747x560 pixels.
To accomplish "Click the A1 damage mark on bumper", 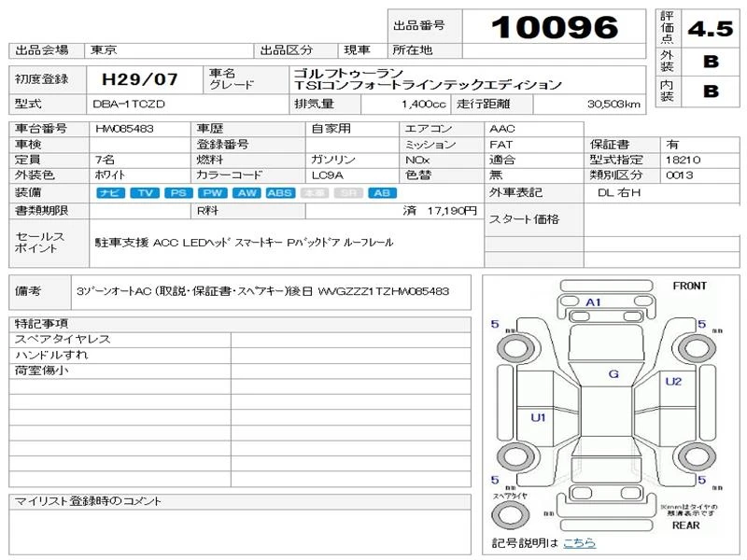I will tap(593, 302).
